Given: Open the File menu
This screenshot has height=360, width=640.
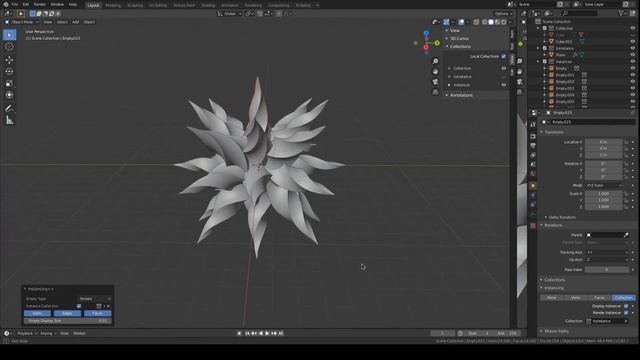Looking at the screenshot, I should pos(15,4).
